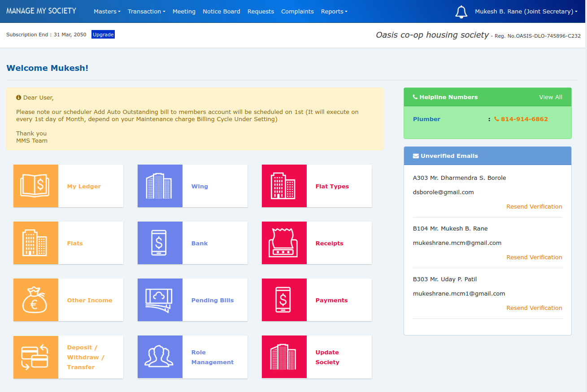Viewport: 587px width, 392px height.
Task: Click the Pending Bills label
Action: [213, 301]
